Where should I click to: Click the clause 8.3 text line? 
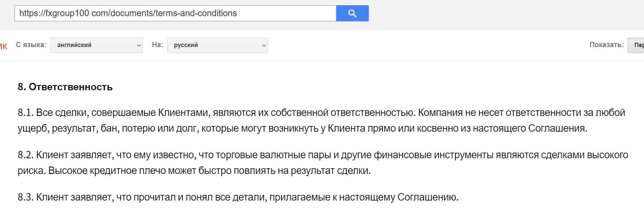[x=238, y=198]
